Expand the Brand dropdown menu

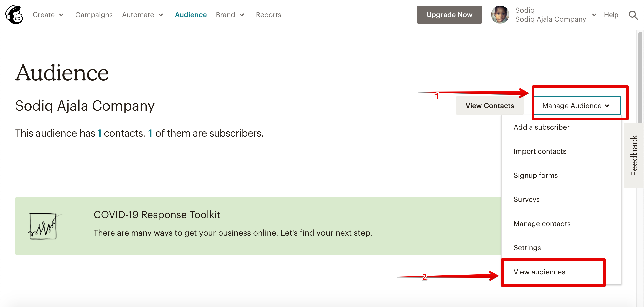230,15
